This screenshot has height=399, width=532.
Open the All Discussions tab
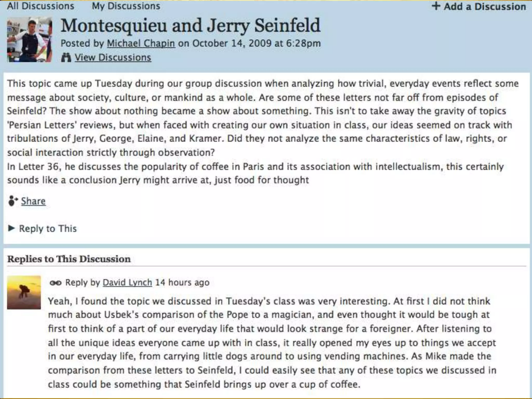tap(41, 6)
